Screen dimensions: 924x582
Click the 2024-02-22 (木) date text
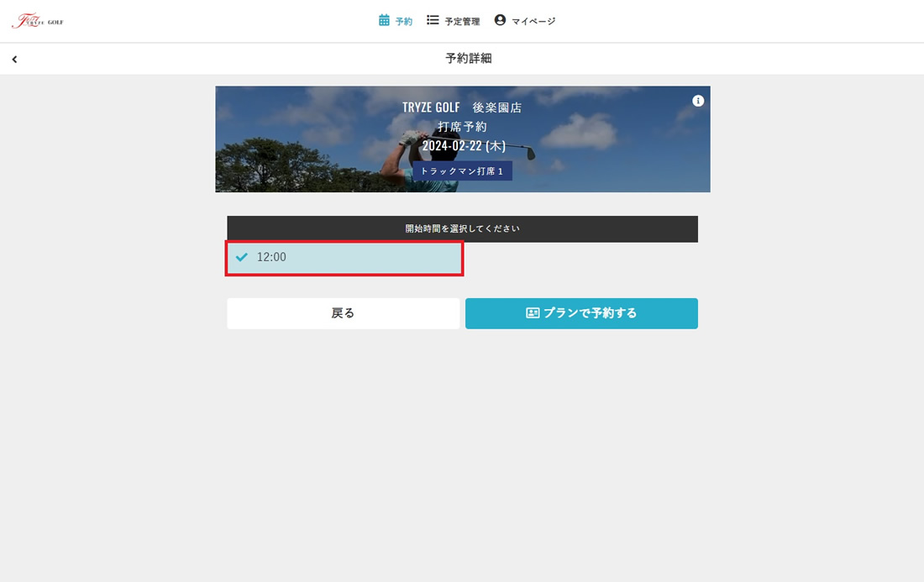click(x=464, y=146)
